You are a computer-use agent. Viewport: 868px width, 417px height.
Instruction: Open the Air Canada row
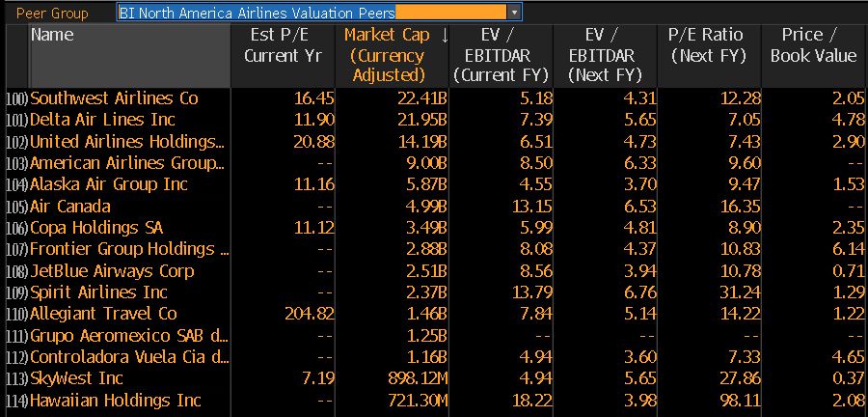pos(70,206)
